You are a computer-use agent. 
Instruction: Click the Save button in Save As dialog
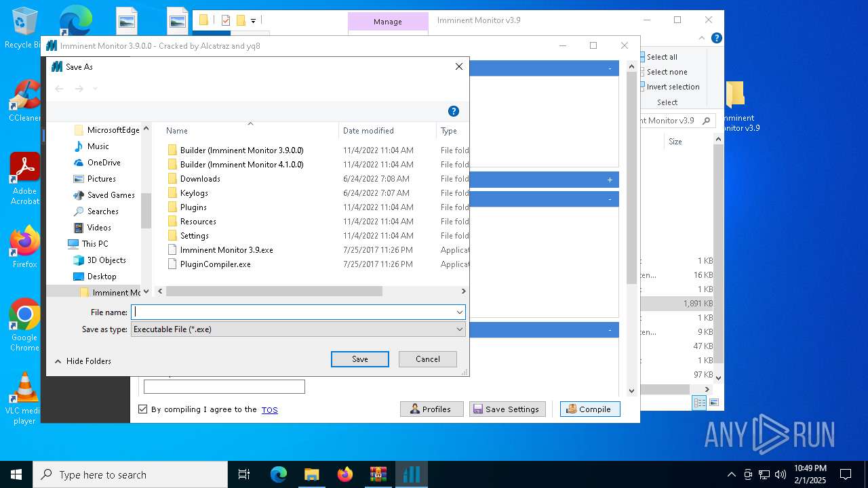point(360,359)
